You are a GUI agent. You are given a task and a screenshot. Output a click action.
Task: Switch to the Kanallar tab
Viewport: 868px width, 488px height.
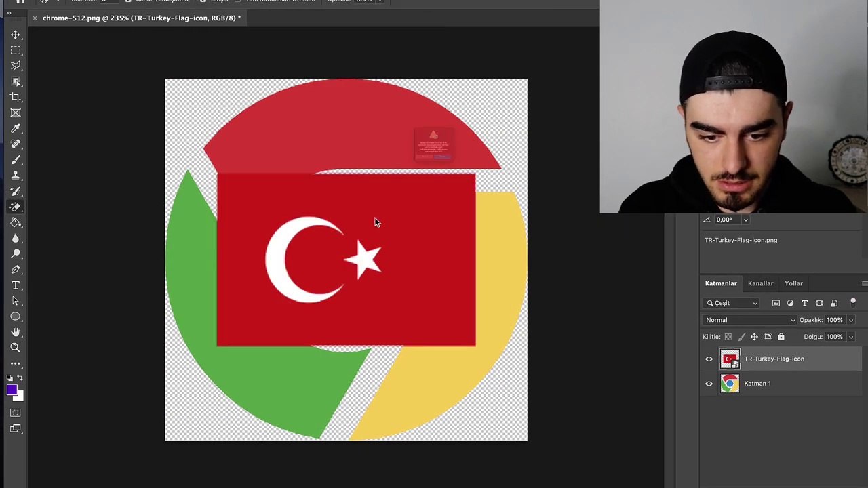tap(760, 283)
